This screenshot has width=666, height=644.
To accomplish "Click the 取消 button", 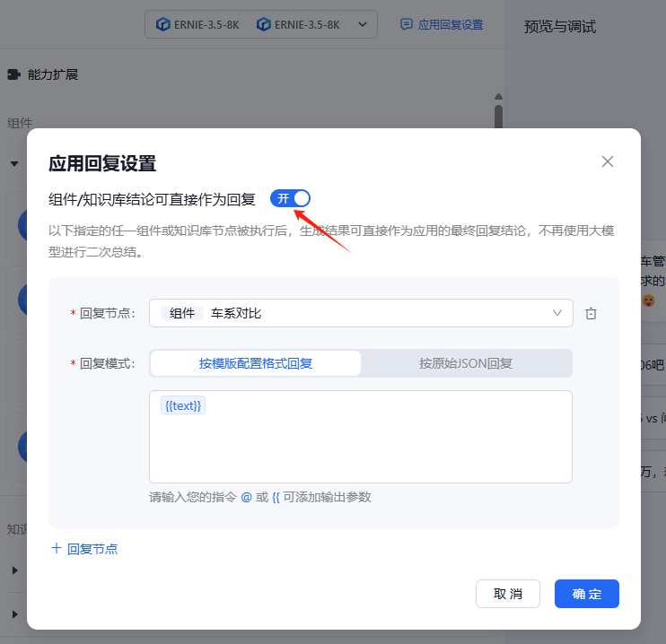I will coord(508,594).
